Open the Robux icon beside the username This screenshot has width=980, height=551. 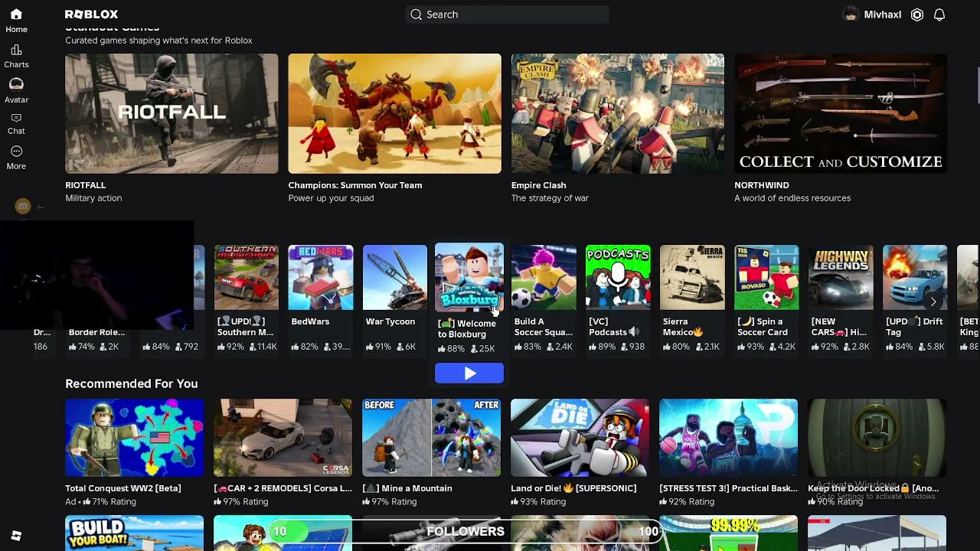click(x=917, y=15)
